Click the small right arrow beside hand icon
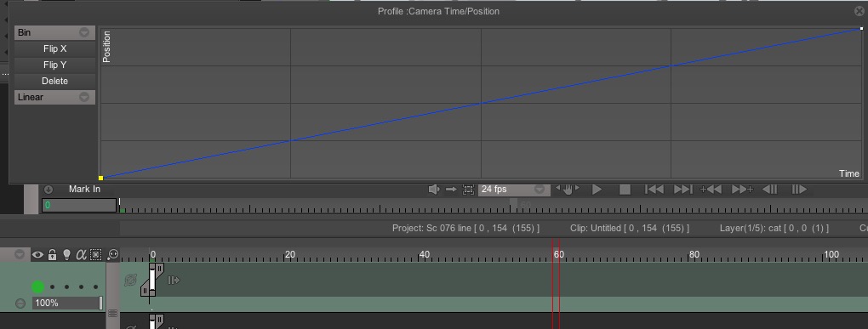Screen dimensions: 868x329 pos(577,187)
